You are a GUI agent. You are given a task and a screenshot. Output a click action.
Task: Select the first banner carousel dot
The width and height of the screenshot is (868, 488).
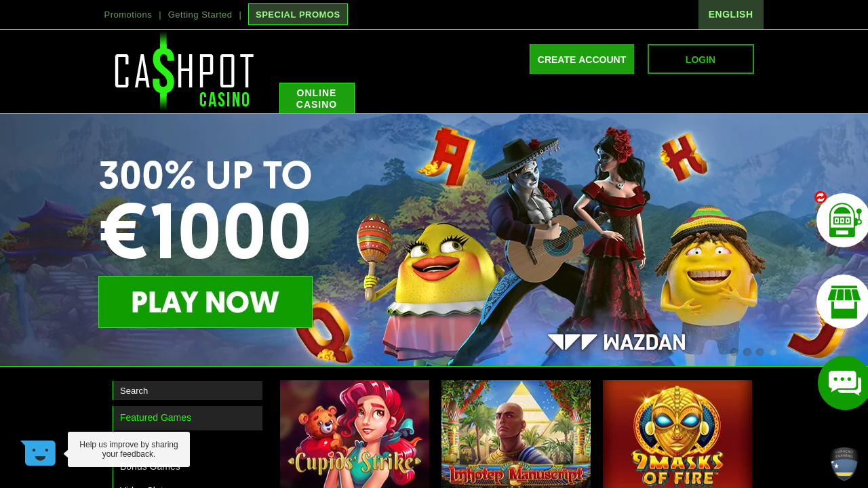pyautogui.click(x=734, y=352)
